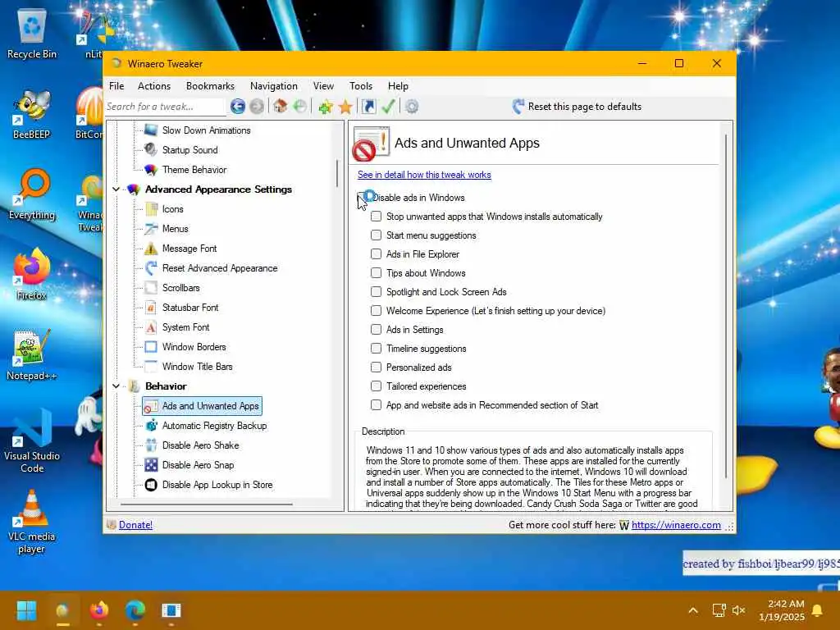The image size is (840, 630).
Task: Open Statusbar Font tweak
Action: pyautogui.click(x=190, y=308)
